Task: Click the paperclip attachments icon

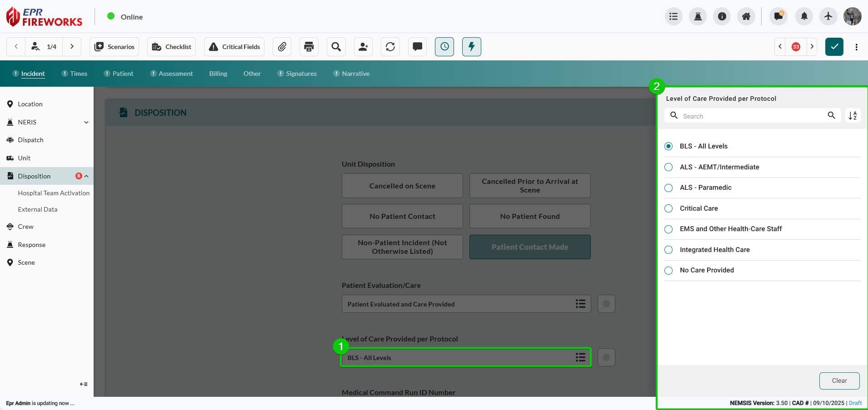Action: (282, 47)
